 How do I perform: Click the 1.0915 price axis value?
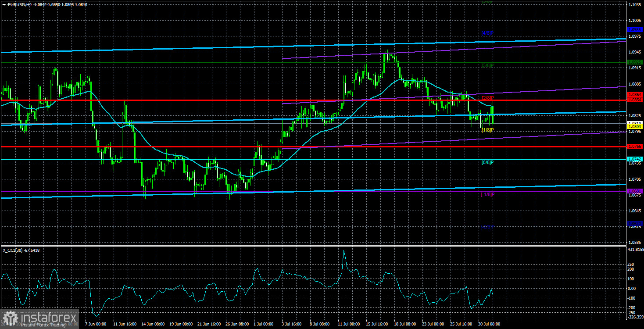pos(635,68)
